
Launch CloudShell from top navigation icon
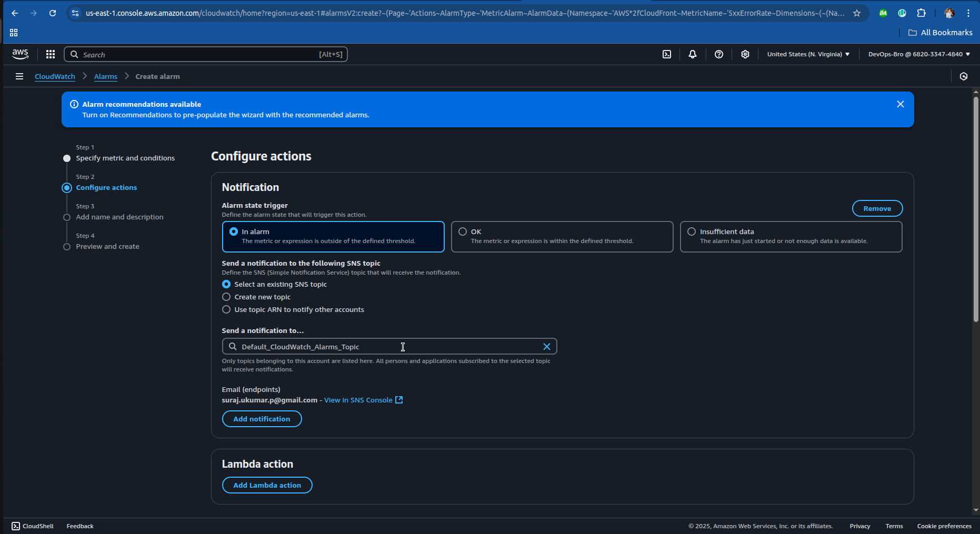point(667,54)
